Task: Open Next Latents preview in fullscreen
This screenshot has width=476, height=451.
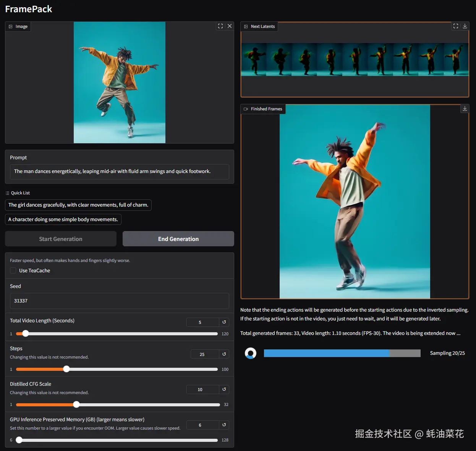Action: (456, 26)
